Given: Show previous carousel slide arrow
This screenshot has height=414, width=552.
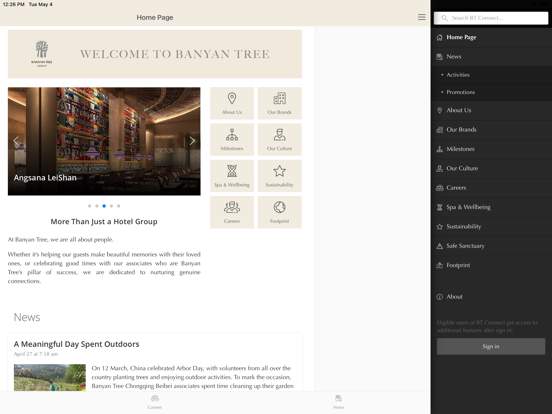Looking at the screenshot, I should pos(16,141).
